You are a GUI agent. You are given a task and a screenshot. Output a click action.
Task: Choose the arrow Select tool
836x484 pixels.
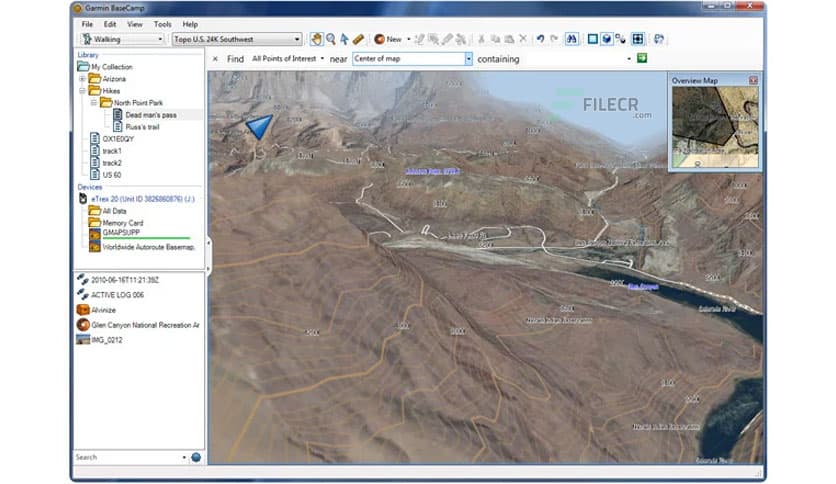click(344, 39)
